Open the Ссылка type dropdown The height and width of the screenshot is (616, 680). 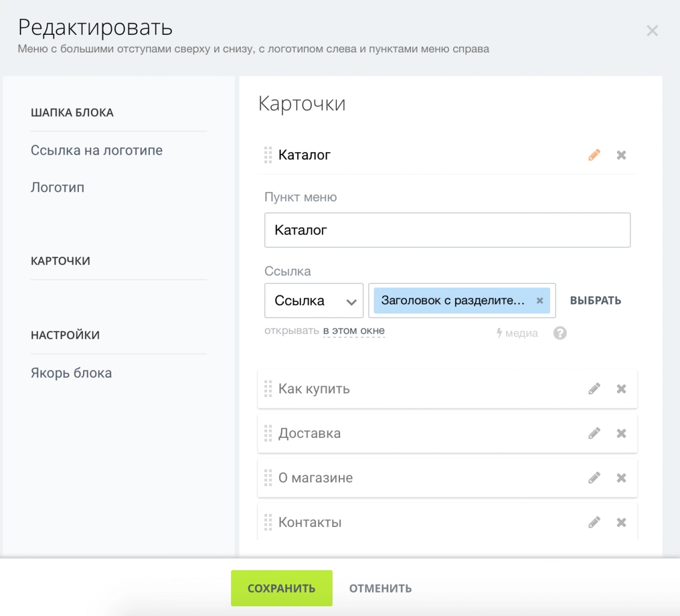[x=313, y=300]
